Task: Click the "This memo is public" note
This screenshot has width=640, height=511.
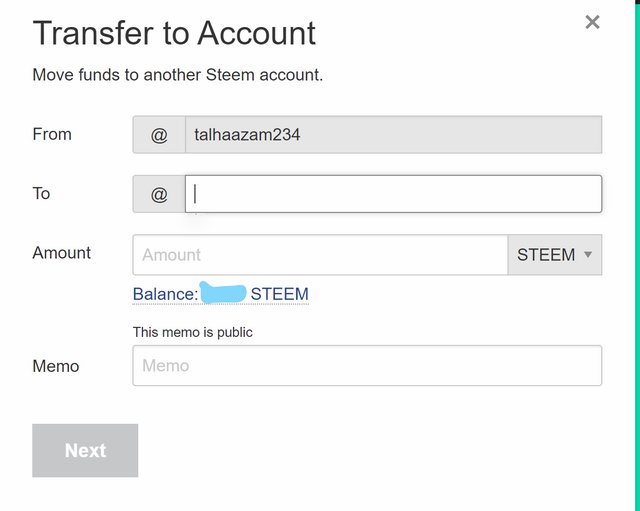Action: pos(193,332)
